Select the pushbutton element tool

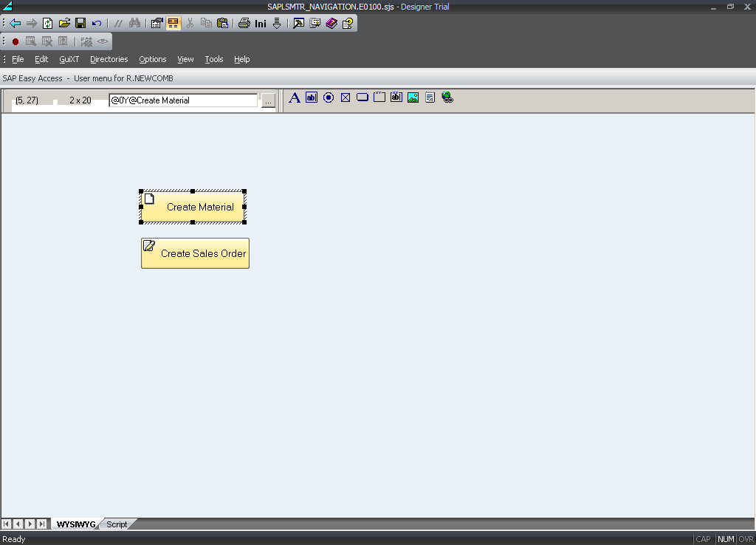362,97
